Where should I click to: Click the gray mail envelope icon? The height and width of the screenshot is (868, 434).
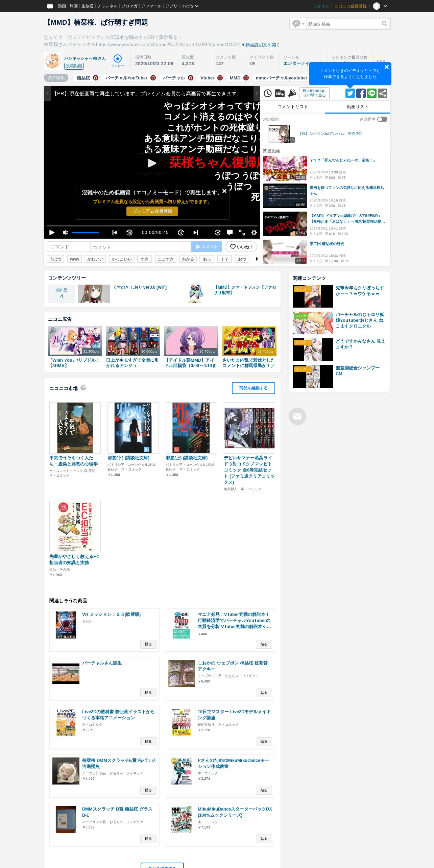tap(297, 416)
